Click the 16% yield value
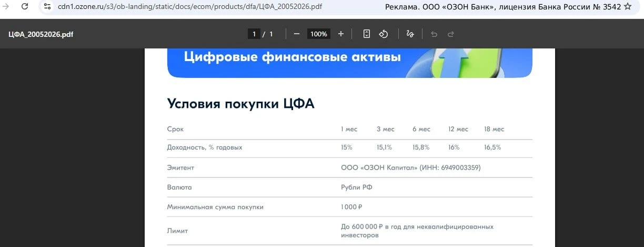 pyautogui.click(x=454, y=147)
